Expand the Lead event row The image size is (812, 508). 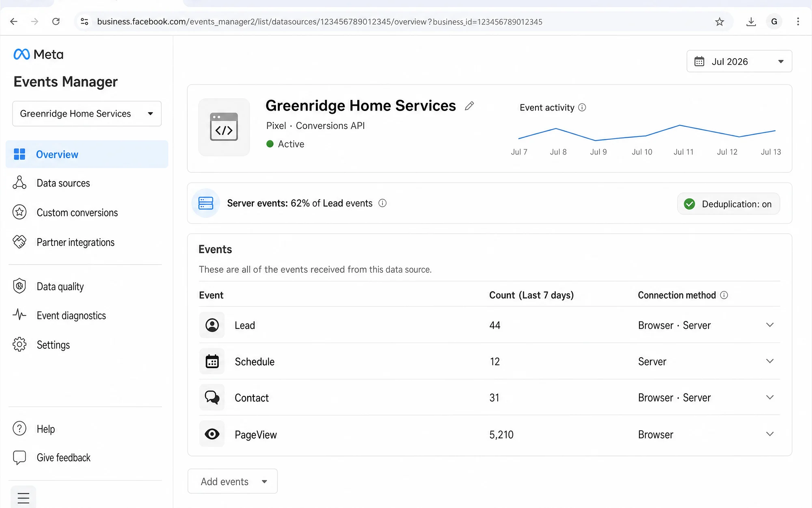770,325
